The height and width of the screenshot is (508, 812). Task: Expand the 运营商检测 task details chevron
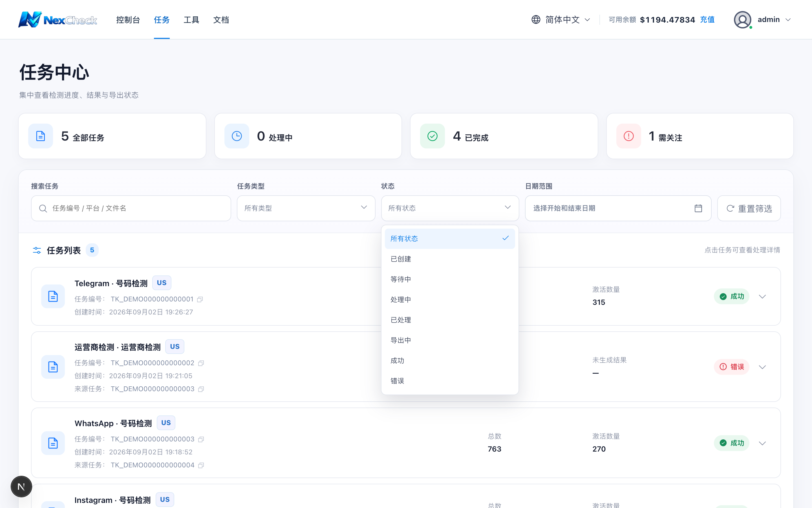pos(762,367)
